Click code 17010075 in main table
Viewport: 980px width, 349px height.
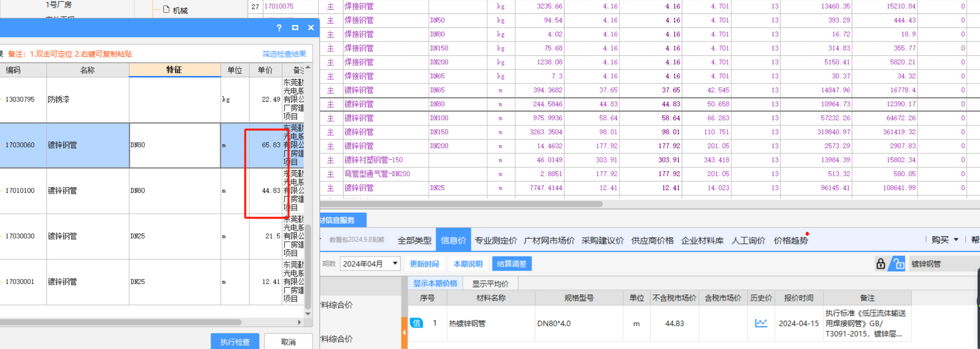(x=279, y=6)
